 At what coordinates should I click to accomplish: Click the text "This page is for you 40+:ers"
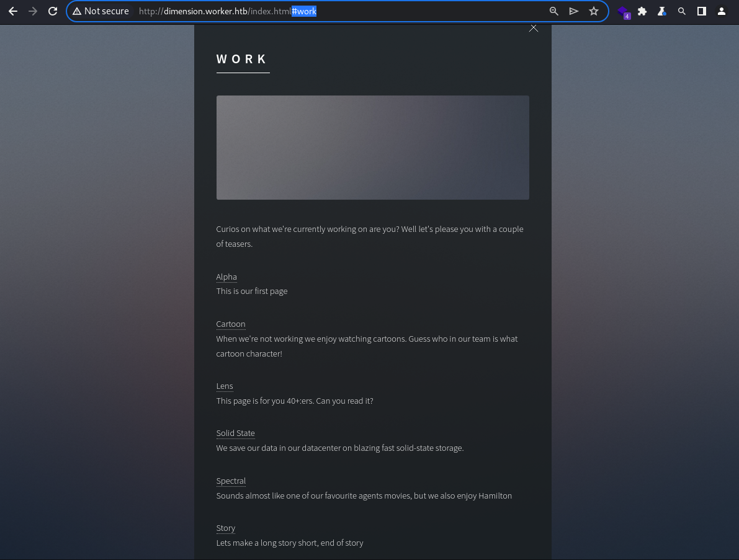click(264, 401)
